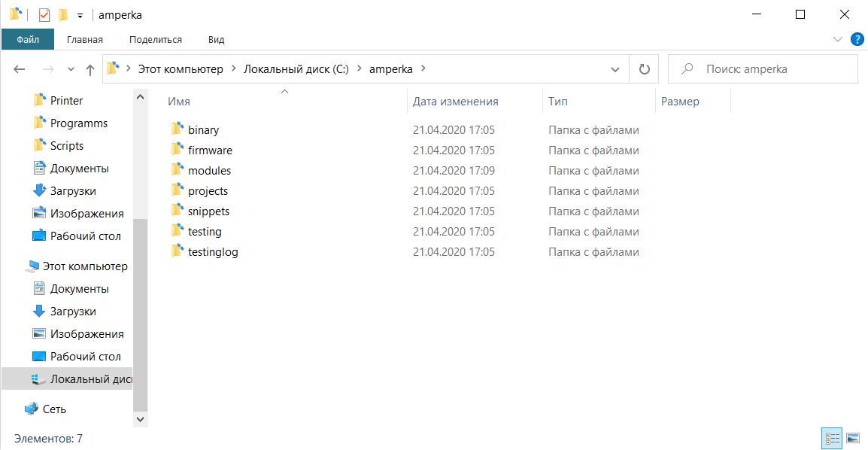Switch to large thumbnails view icon
The image size is (868, 450).
[853, 439]
